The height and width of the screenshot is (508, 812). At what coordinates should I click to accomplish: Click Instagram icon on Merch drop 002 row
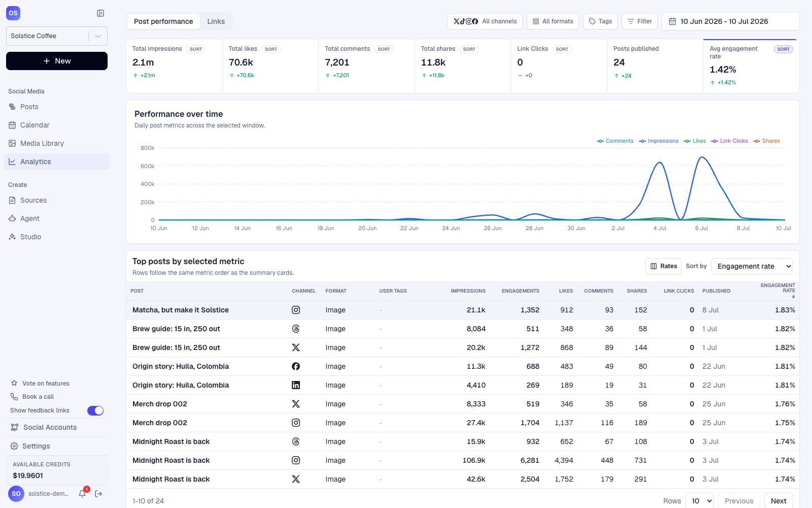[x=296, y=423]
